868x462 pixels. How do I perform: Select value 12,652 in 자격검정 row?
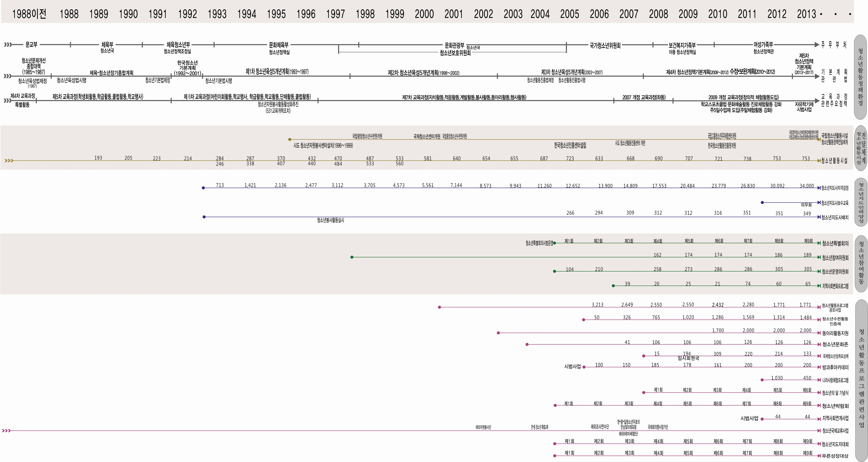(x=573, y=186)
